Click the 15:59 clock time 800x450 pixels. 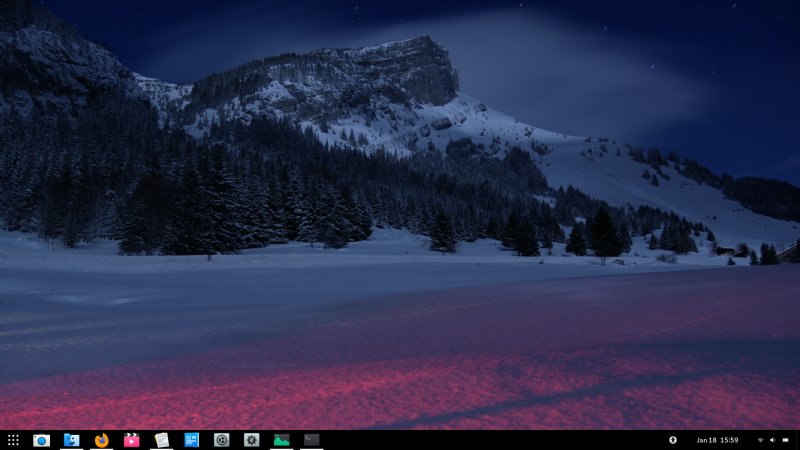point(730,440)
